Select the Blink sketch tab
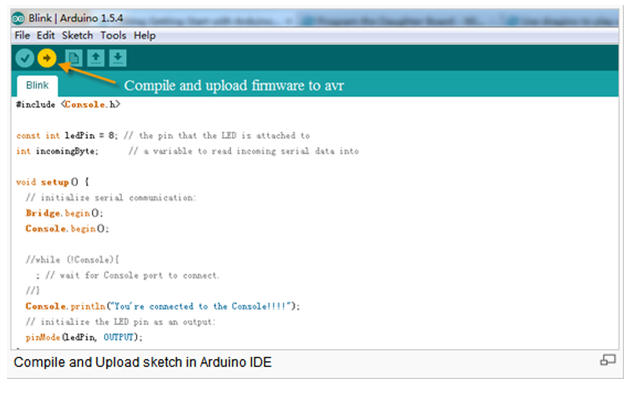The image size is (634, 397). (x=37, y=85)
